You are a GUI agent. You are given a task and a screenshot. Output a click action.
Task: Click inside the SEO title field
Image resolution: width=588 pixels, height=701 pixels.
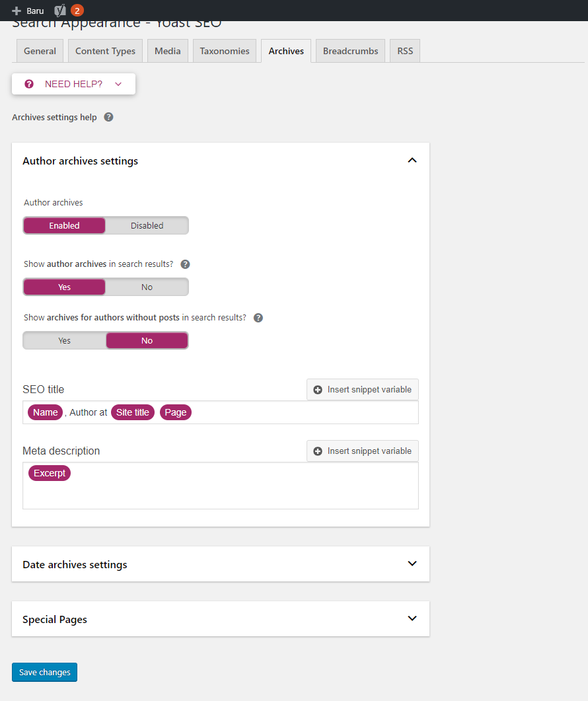point(221,412)
